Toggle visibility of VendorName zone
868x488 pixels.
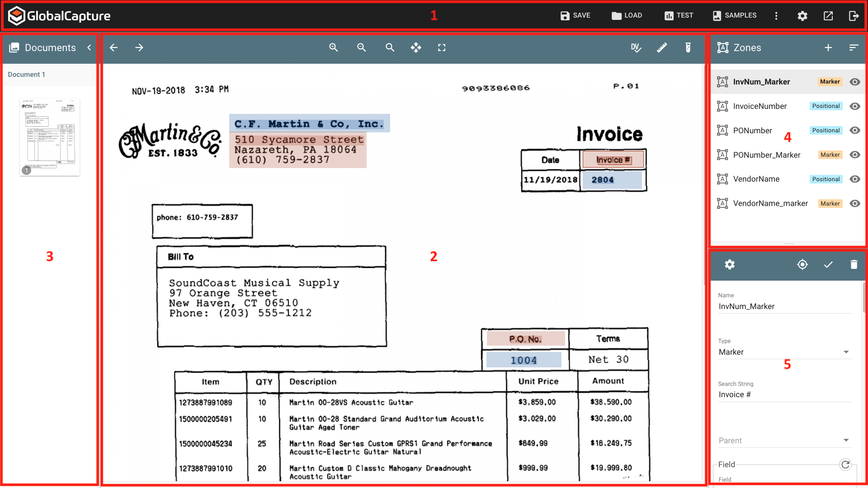pos(854,179)
